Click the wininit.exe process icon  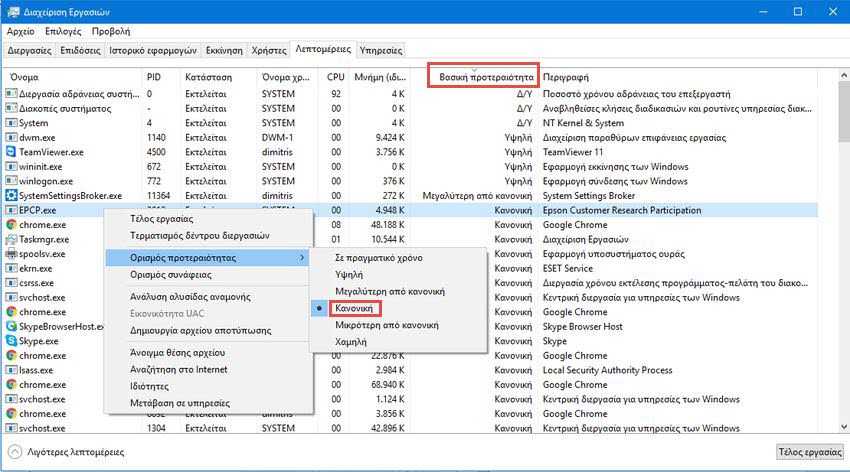11,167
